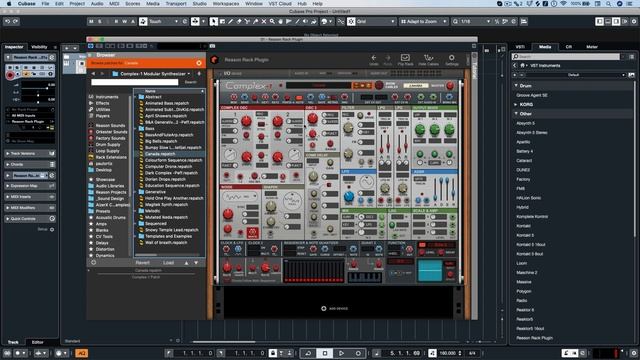
Task: Toggle track Record Enable red button
Action: (10, 75)
